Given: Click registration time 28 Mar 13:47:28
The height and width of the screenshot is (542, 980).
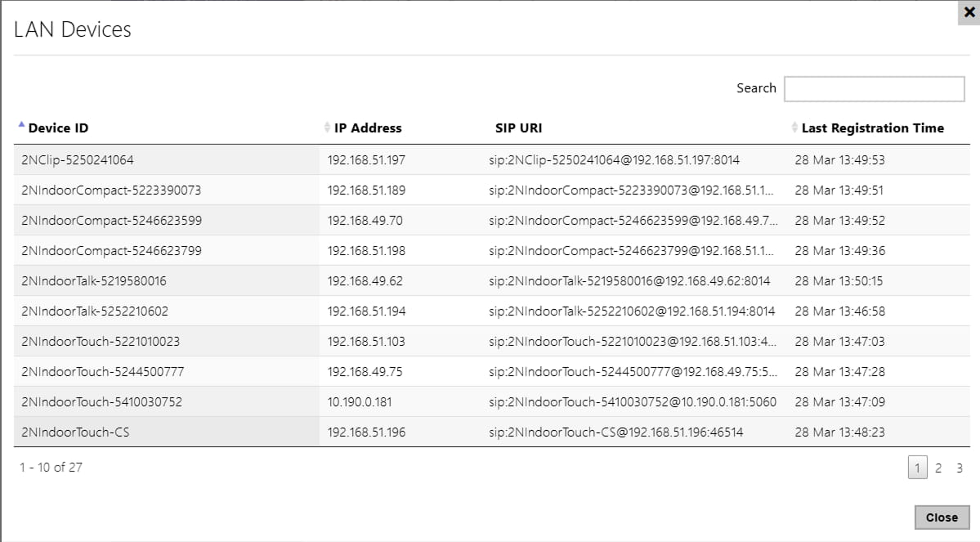Looking at the screenshot, I should [840, 371].
